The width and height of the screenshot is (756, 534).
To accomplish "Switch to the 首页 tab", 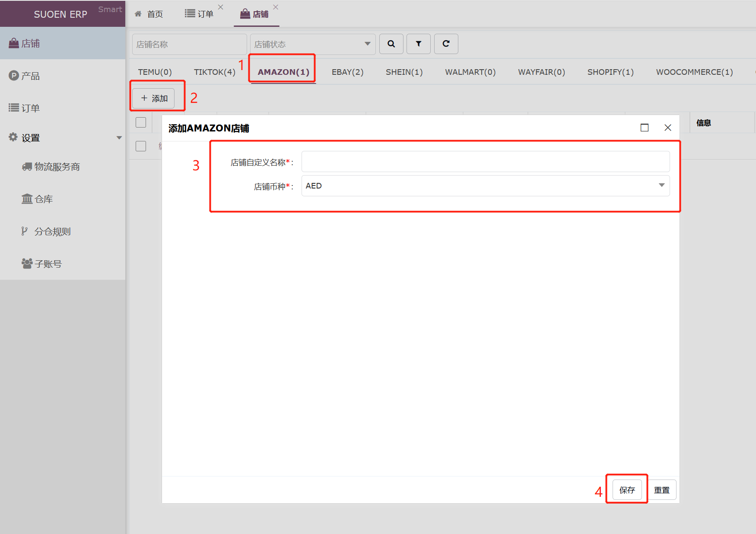I will 149,14.
